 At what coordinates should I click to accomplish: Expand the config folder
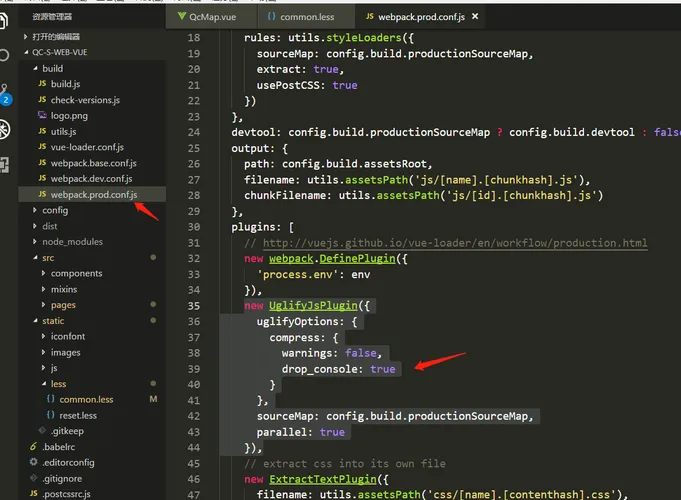[x=35, y=210]
